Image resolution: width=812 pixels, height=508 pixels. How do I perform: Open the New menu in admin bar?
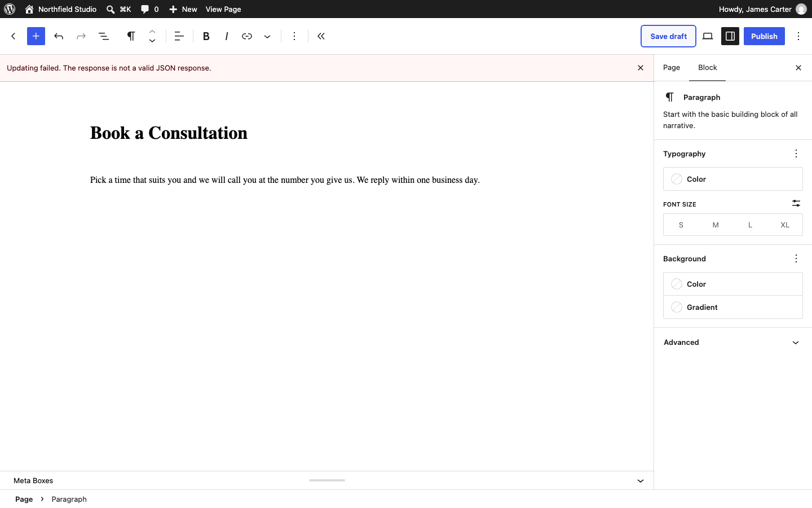point(183,9)
